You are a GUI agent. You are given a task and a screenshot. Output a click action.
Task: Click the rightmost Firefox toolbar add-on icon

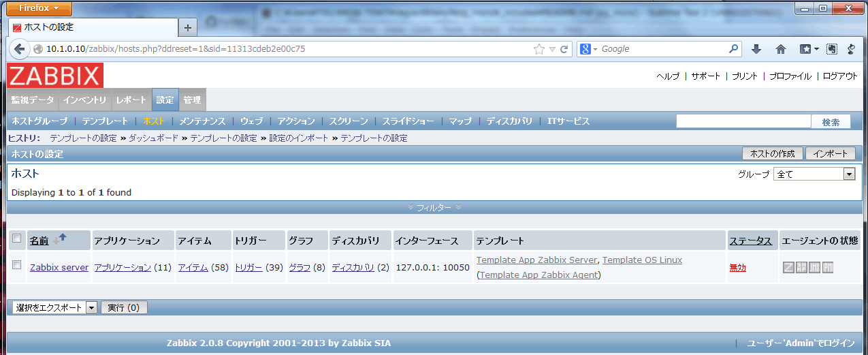(851, 49)
